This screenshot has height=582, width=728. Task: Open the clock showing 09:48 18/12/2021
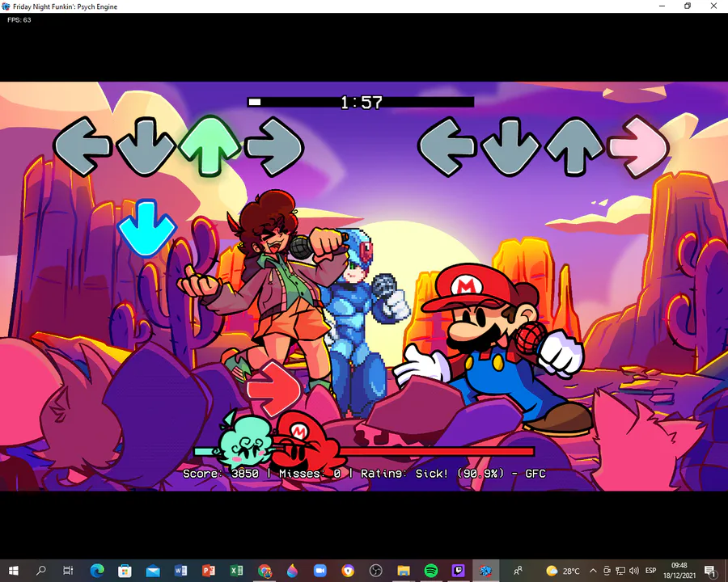(x=679, y=571)
